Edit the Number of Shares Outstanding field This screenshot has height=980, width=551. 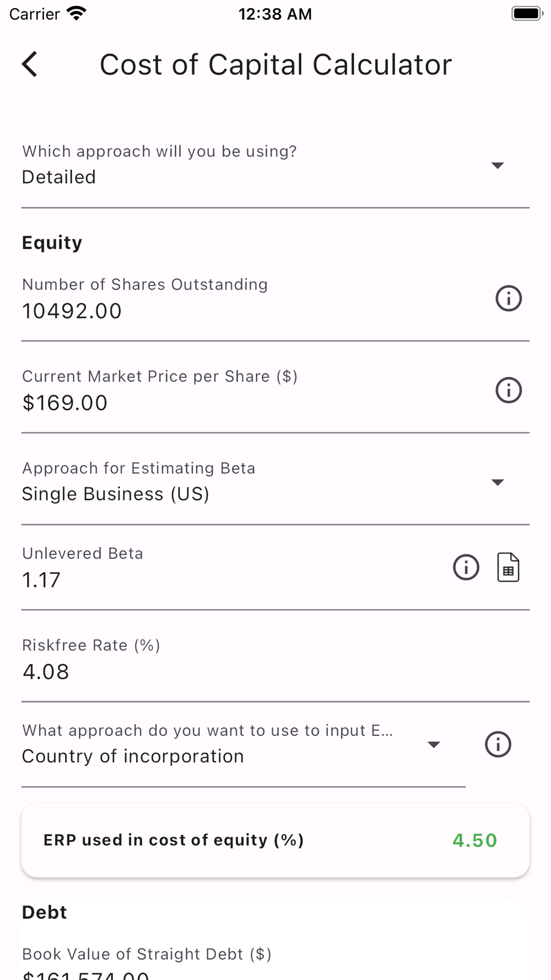pos(242,311)
